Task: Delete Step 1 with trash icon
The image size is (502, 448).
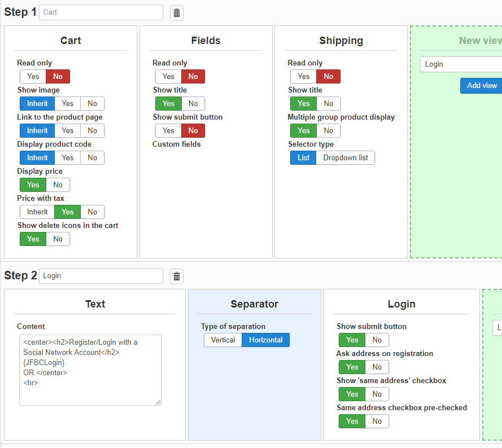Action: (x=177, y=12)
